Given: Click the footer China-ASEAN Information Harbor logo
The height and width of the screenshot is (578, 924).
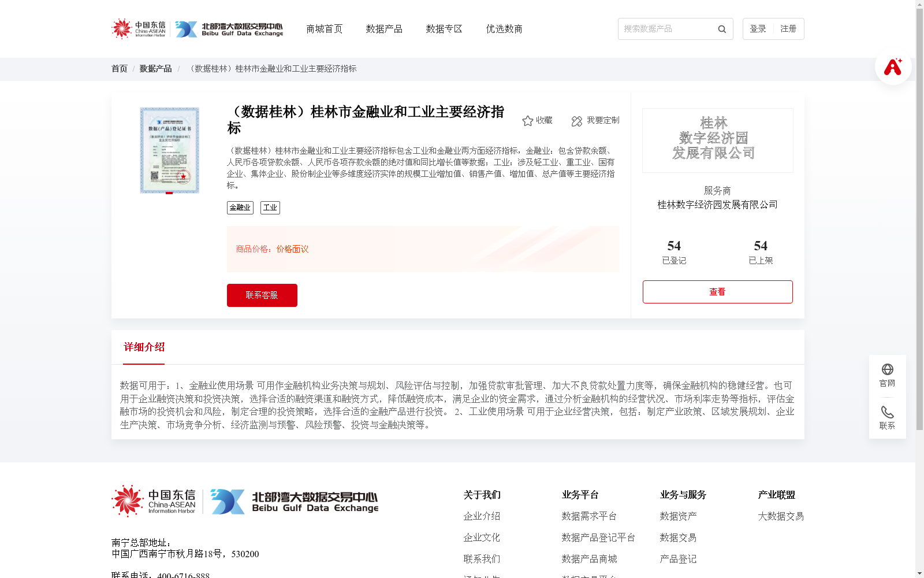Looking at the screenshot, I should click(154, 501).
